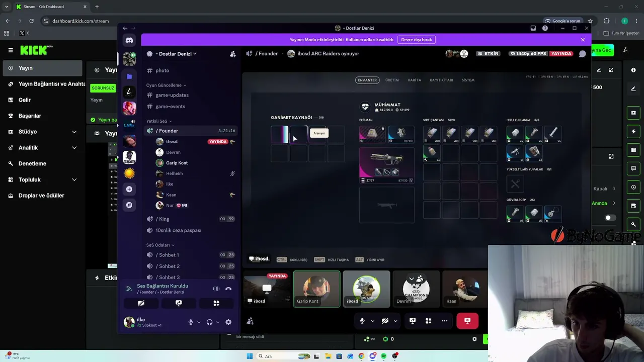This screenshot has width=644, height=362.
Task: Open Discord user settings gear
Action: pyautogui.click(x=228, y=322)
